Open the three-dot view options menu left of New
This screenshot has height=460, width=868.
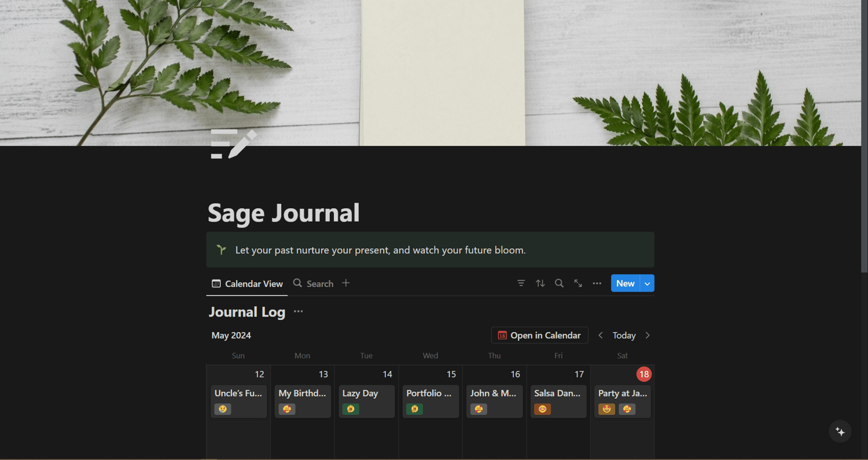(597, 284)
